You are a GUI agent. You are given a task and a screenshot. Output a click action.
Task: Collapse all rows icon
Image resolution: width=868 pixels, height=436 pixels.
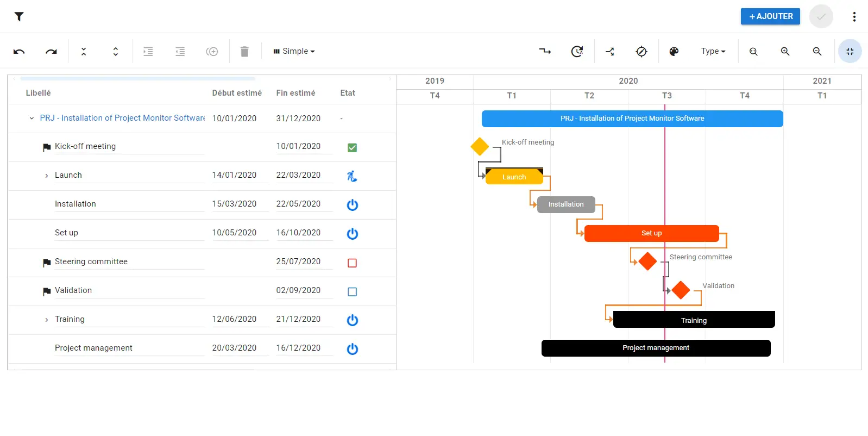coord(84,51)
